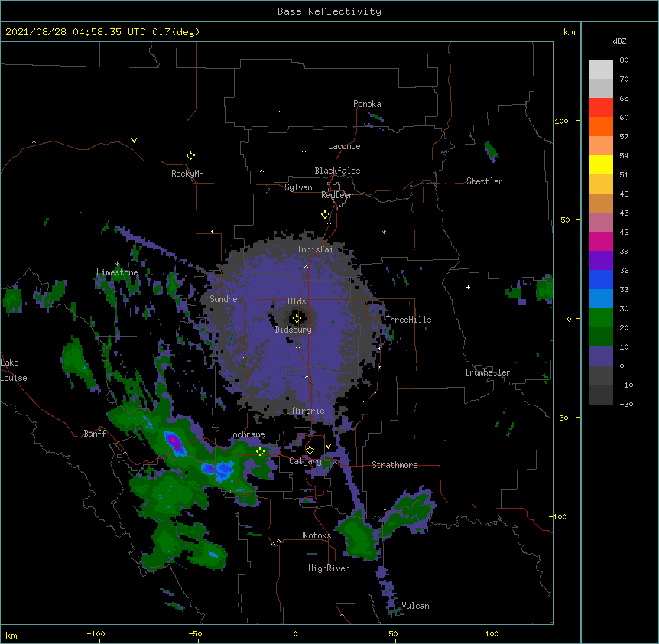Click the RockyMH label
The image size is (659, 644).
click(187, 174)
